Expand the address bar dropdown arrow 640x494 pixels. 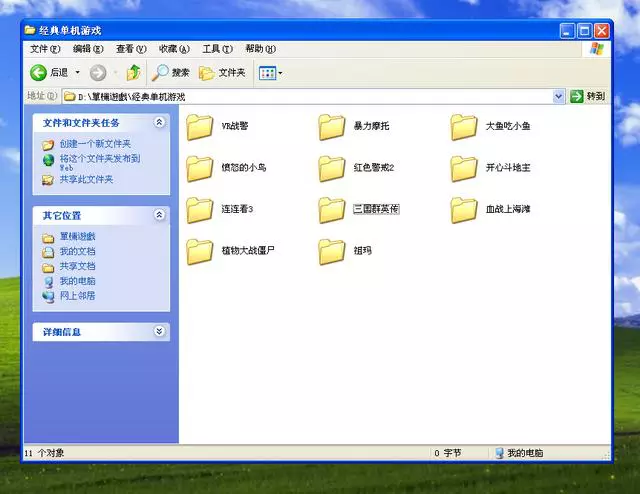[558, 96]
